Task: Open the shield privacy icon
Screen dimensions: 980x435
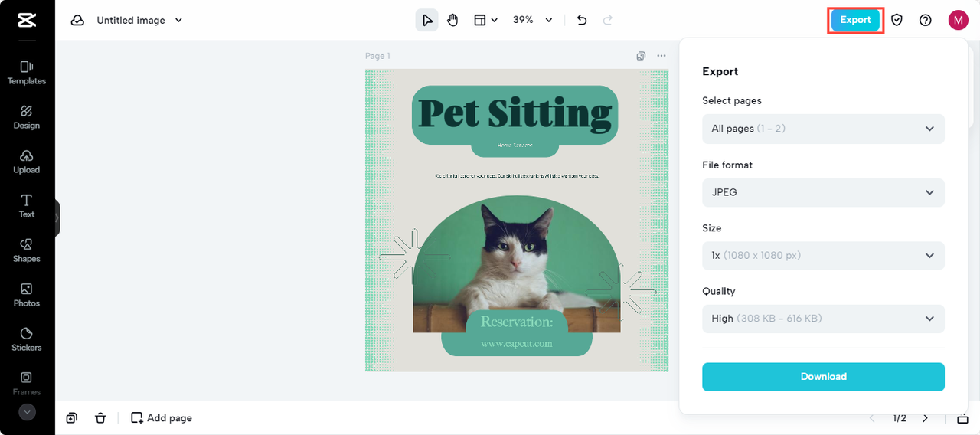Action: coord(897,20)
